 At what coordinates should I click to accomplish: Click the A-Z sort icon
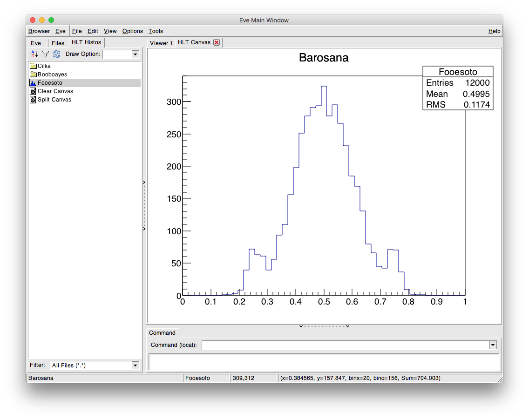[x=34, y=54]
